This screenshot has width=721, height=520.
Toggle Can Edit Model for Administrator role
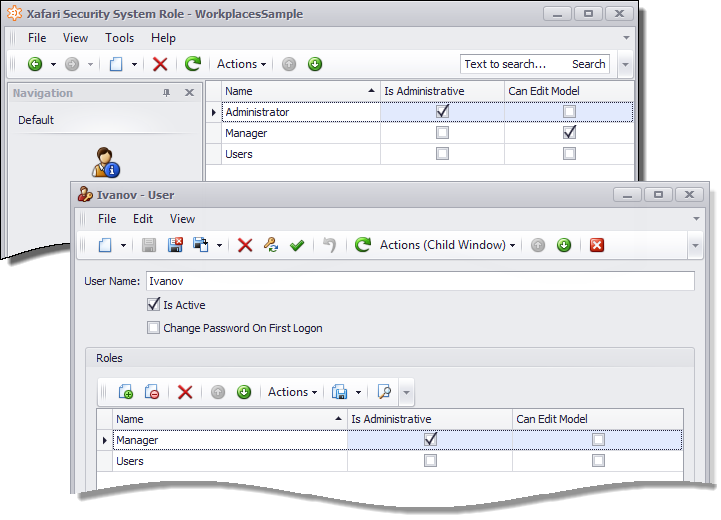click(569, 112)
